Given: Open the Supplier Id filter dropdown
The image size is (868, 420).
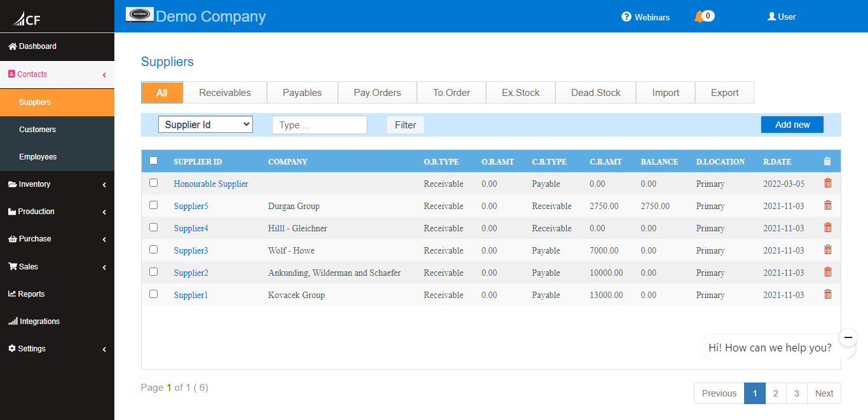Looking at the screenshot, I should coord(205,125).
